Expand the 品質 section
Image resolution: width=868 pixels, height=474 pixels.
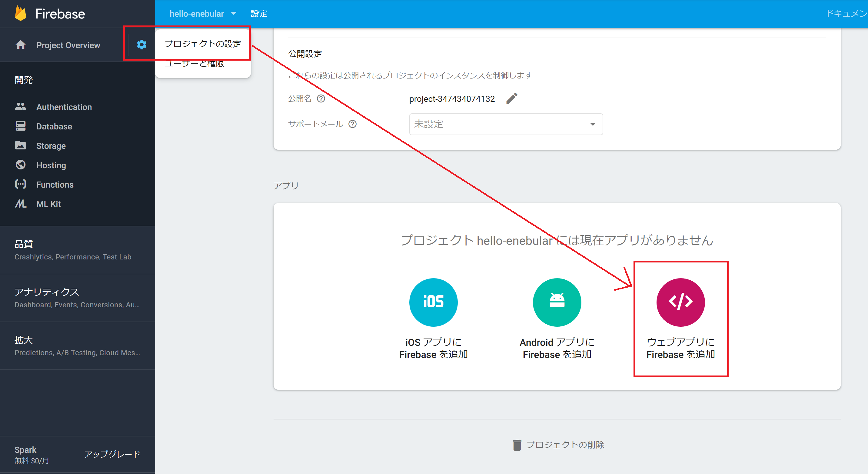coord(78,250)
